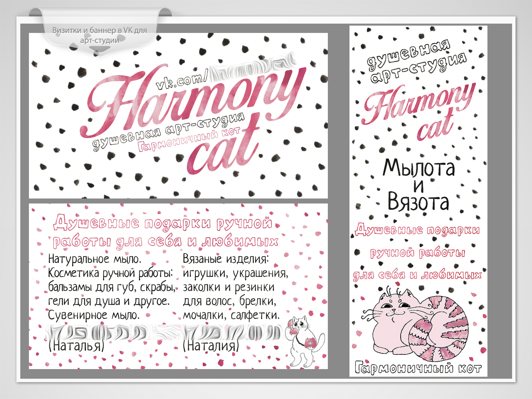Viewport: 532px width, 399px height.
Task: Click "Душевные подарки" on the vertical banner
Action: [417, 230]
